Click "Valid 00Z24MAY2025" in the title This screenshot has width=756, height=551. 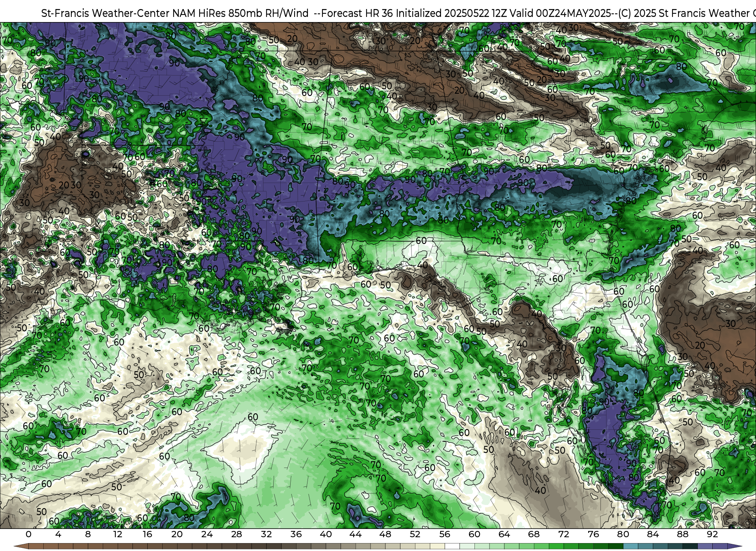click(560, 13)
